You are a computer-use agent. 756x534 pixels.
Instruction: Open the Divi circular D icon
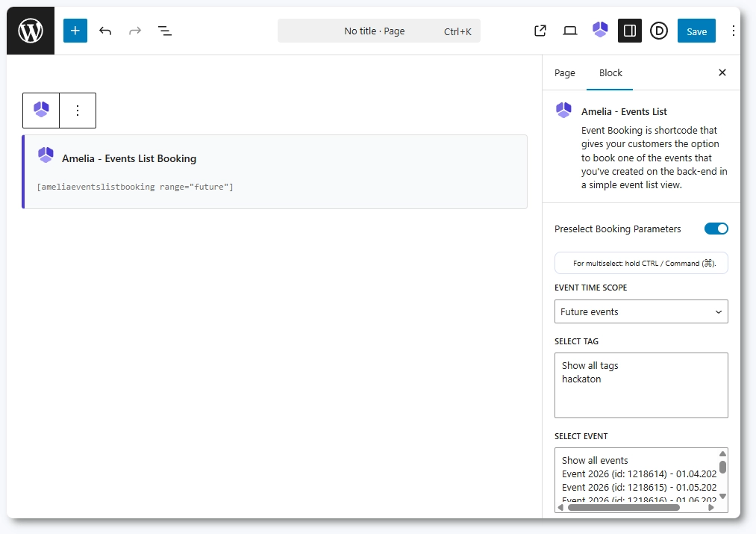658,31
